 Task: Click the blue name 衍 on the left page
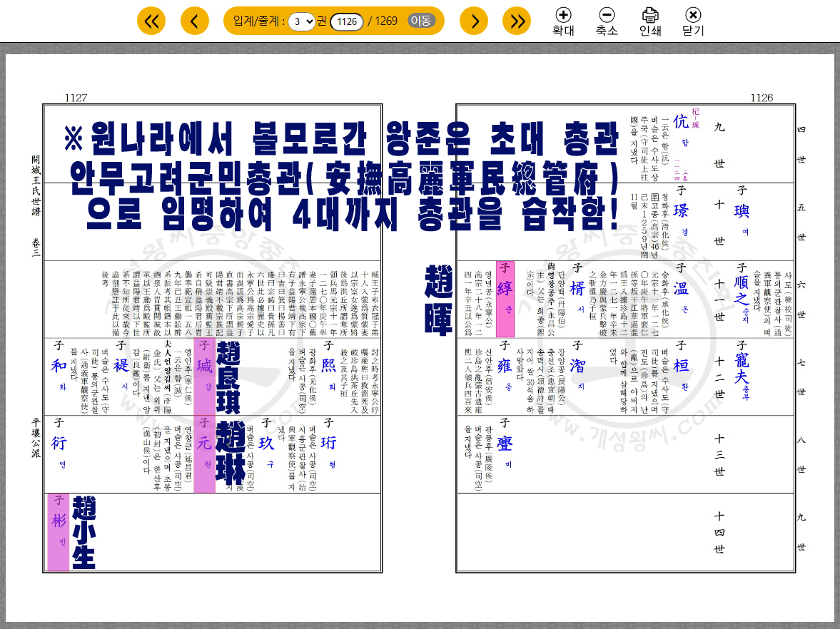(x=59, y=443)
